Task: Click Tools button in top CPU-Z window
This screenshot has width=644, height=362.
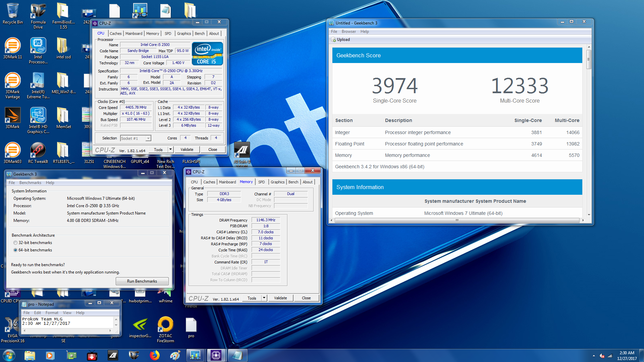Action: (x=158, y=149)
